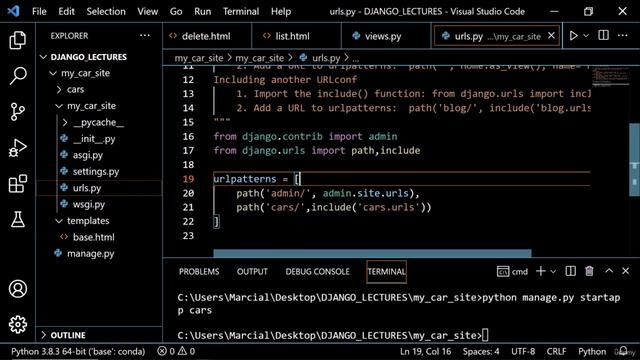Open the Help menu

[281, 11]
